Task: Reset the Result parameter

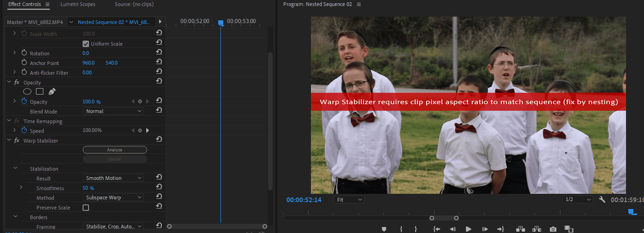Action: [x=159, y=178]
